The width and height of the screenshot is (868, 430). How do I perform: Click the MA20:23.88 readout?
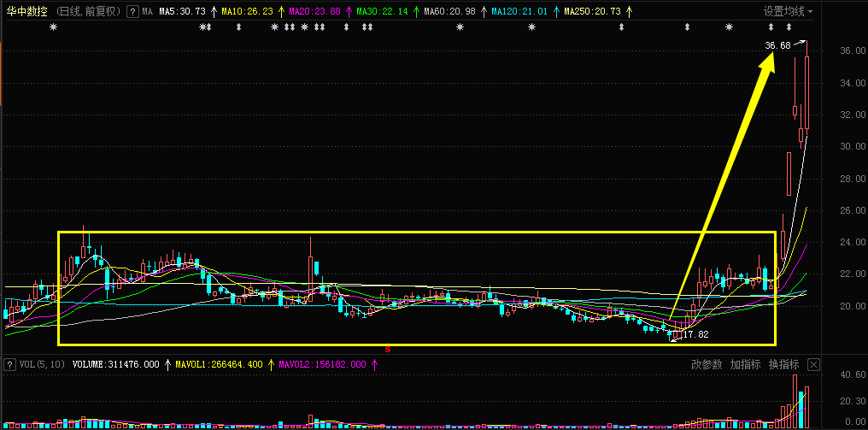click(x=315, y=11)
